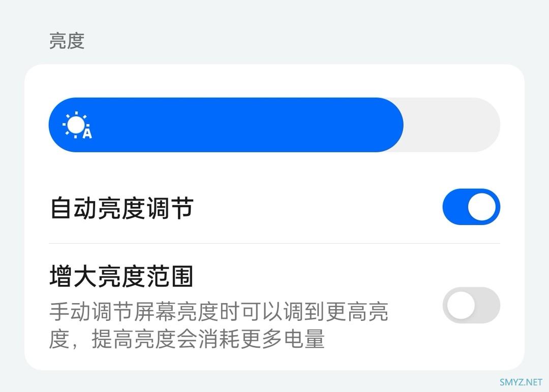Viewport: 549px width, 392px height.
Task: Select the 增大亮度范围 title text
Action: tap(121, 276)
